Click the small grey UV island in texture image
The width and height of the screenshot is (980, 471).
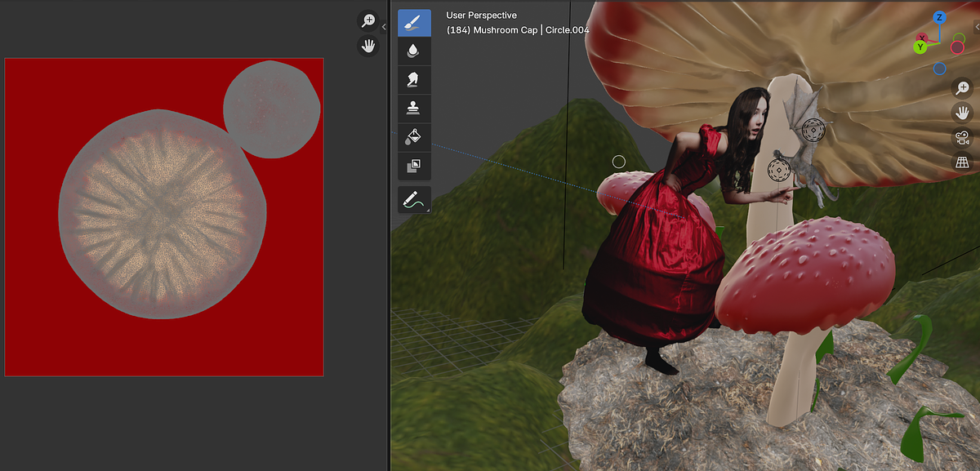pos(271,109)
